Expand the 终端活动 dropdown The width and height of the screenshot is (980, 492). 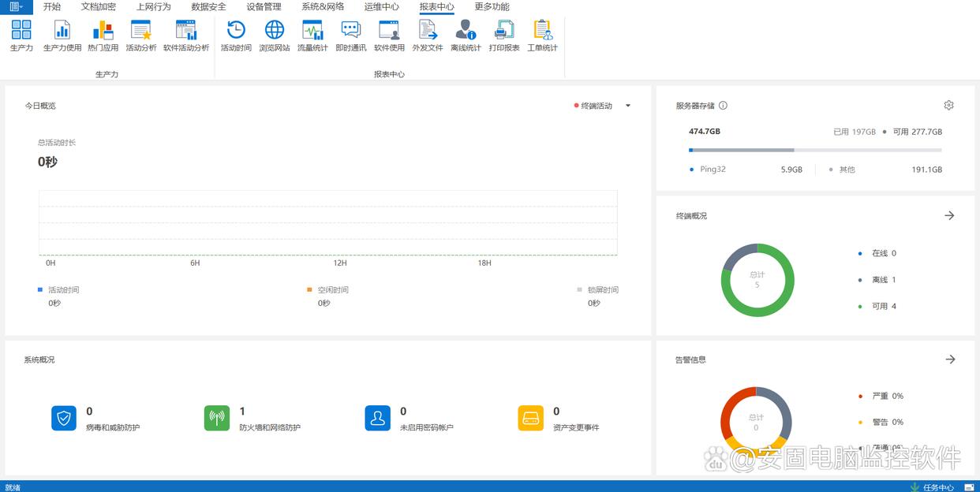(x=628, y=106)
